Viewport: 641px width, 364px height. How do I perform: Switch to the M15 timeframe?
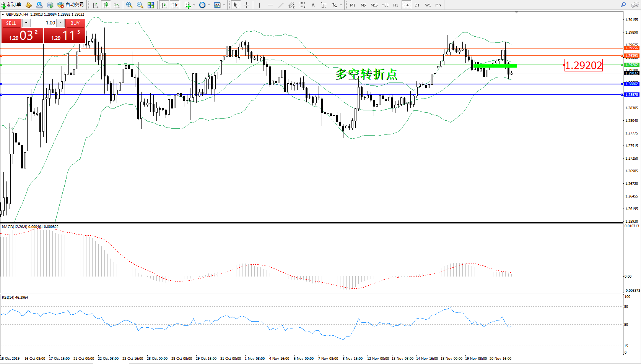click(374, 5)
